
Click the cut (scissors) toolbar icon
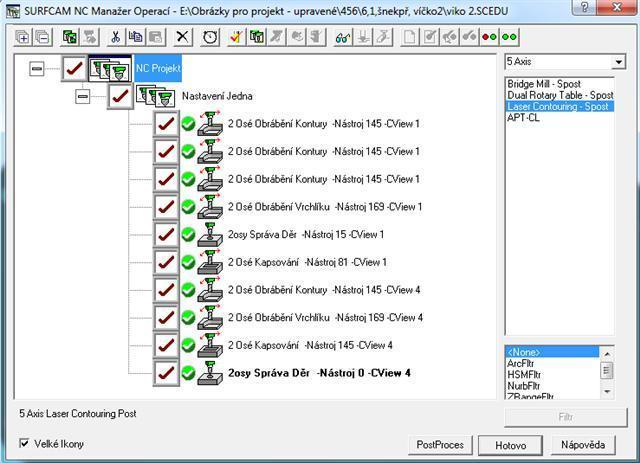pyautogui.click(x=116, y=37)
